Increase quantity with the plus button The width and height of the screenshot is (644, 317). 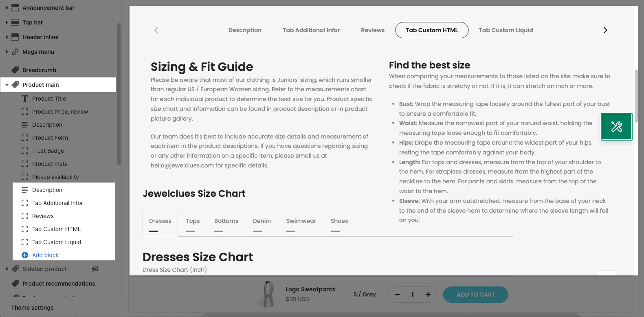pyautogui.click(x=428, y=295)
